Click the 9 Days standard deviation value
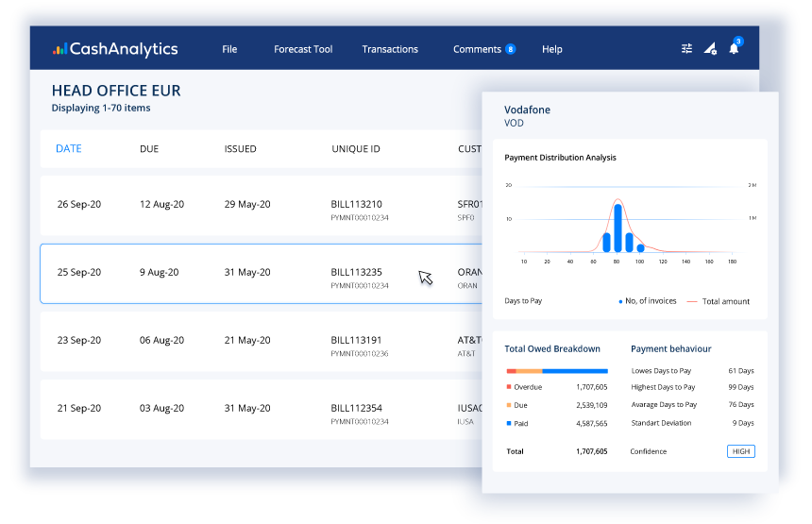The image size is (812, 524). (743, 423)
